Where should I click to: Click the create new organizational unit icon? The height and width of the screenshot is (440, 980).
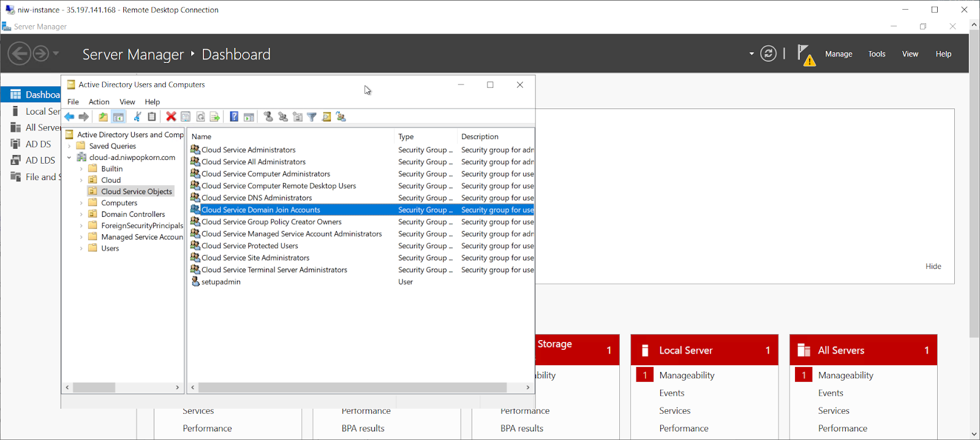(298, 116)
